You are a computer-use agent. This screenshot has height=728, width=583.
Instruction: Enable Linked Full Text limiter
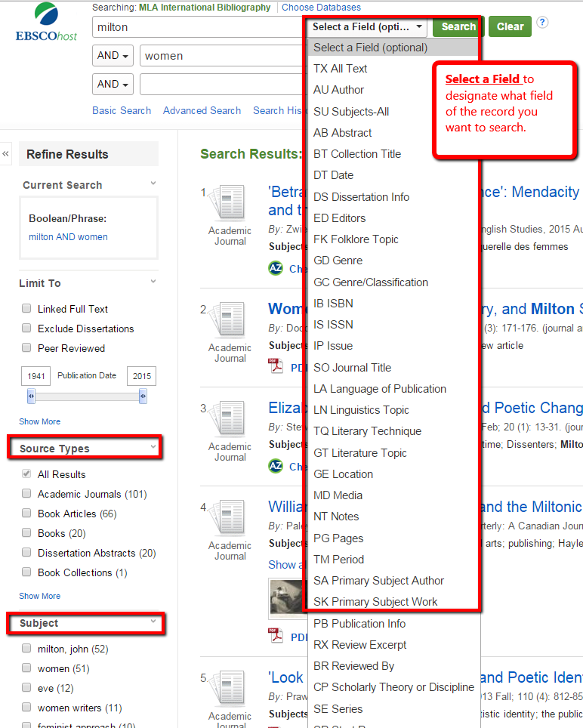(26, 308)
